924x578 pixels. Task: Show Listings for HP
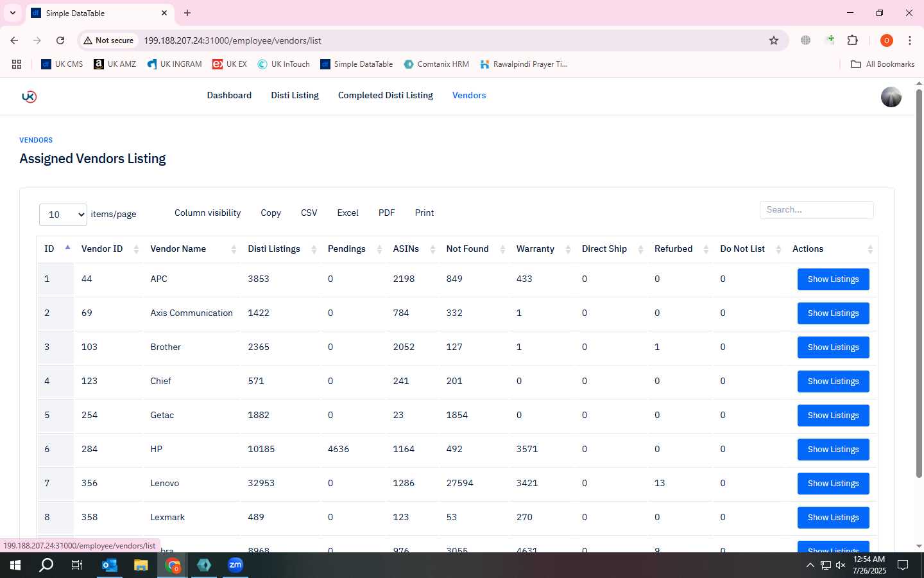pyautogui.click(x=833, y=450)
